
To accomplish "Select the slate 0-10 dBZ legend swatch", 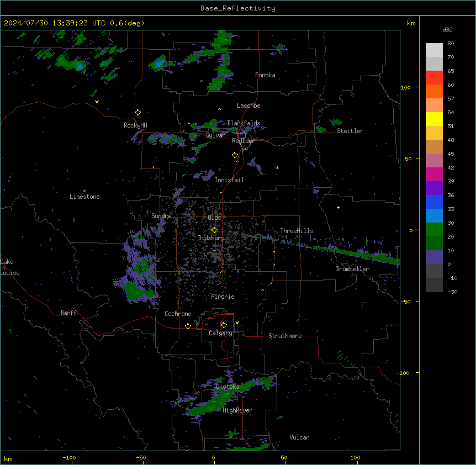I will [x=434, y=257].
